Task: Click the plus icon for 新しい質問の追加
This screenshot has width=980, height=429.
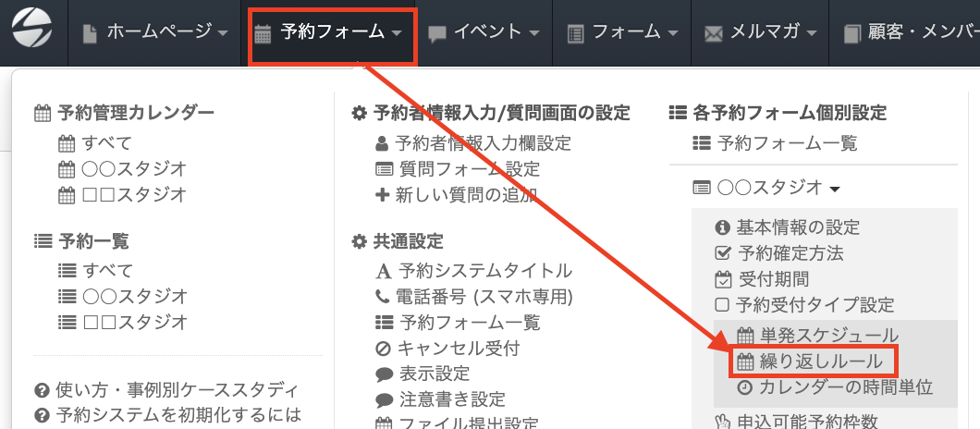Action: click(383, 195)
